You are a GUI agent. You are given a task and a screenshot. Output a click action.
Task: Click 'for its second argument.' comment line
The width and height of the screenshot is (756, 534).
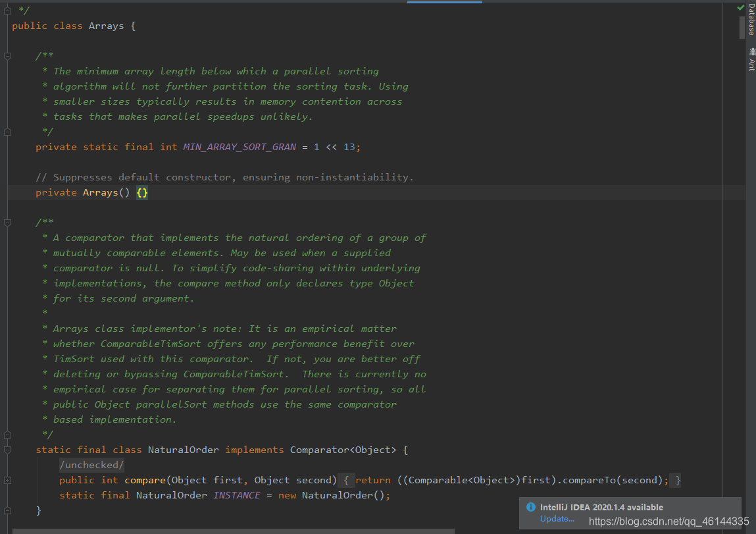124,298
